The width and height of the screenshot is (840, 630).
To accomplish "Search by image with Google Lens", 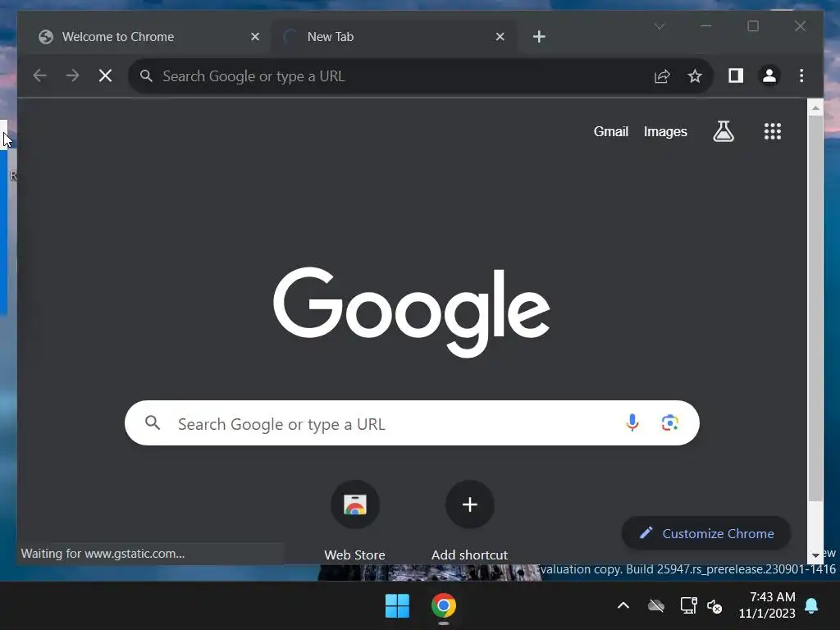I will click(x=669, y=422).
